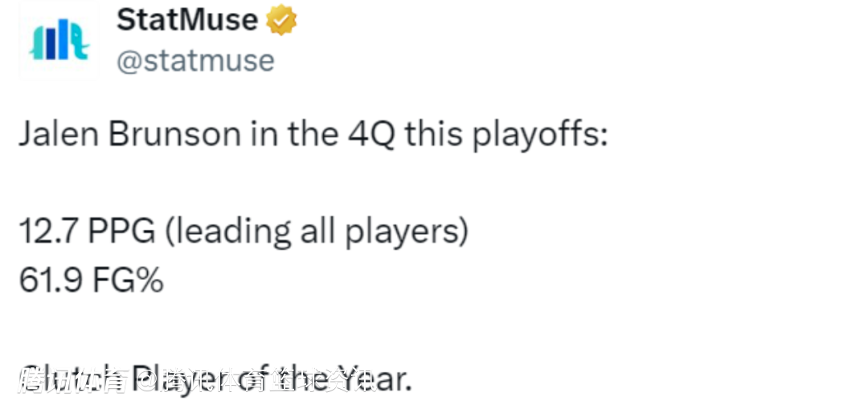Click the "61.9 FG%" stat line

tap(91, 280)
